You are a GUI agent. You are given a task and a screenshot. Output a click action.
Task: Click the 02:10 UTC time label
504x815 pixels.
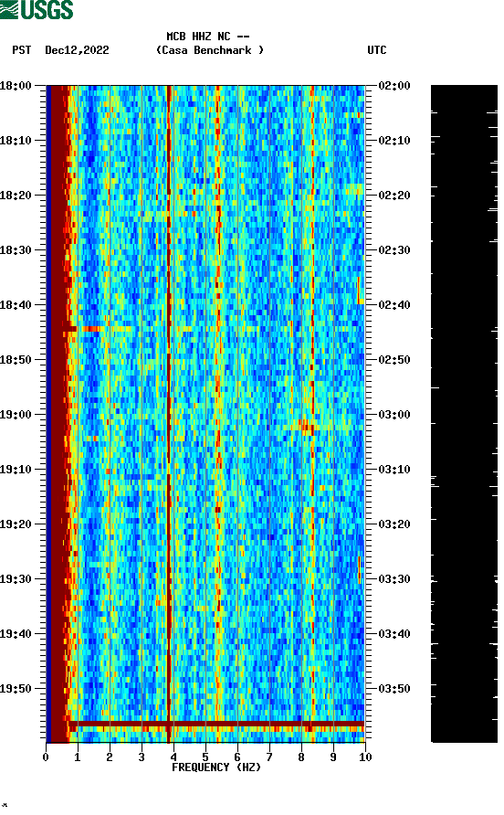[x=394, y=141]
